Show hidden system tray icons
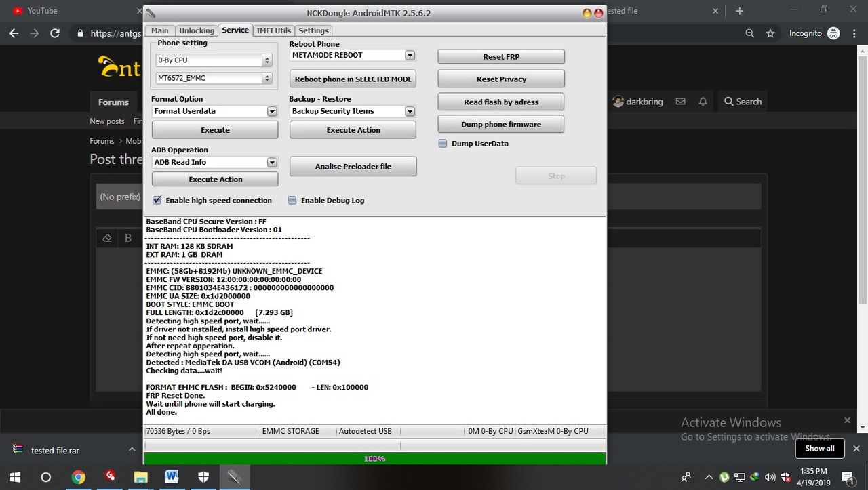Screen dimensions: 868x490 [709, 476]
